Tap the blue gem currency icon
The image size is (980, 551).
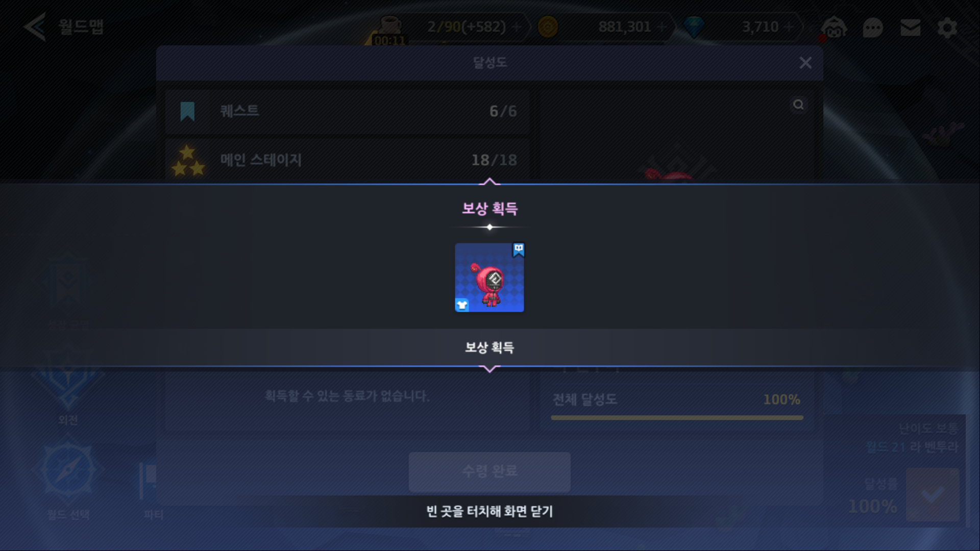pos(694,27)
